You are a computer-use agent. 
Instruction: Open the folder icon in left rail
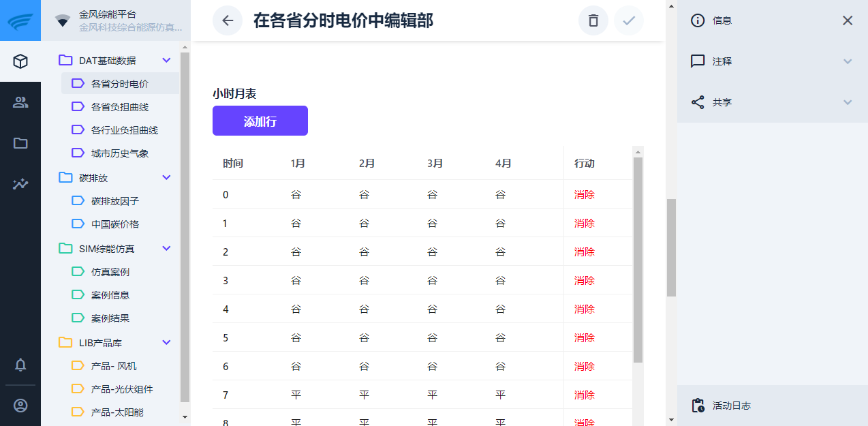(20, 143)
